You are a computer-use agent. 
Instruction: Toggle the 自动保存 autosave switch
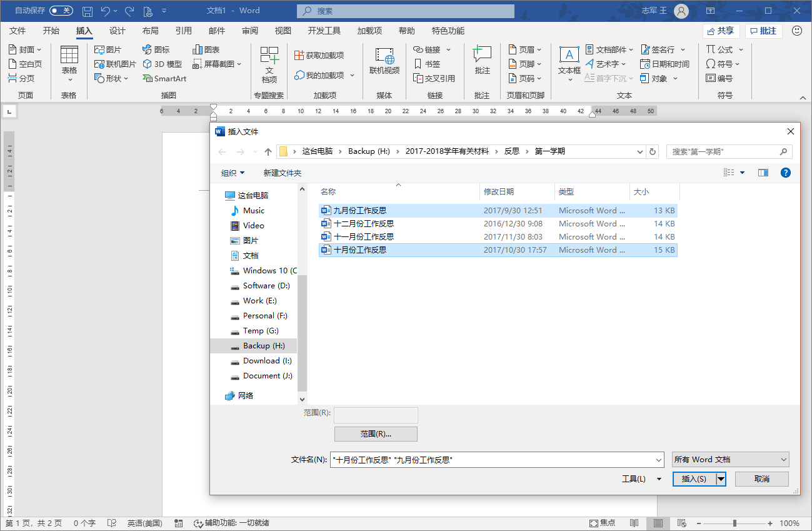(61, 11)
